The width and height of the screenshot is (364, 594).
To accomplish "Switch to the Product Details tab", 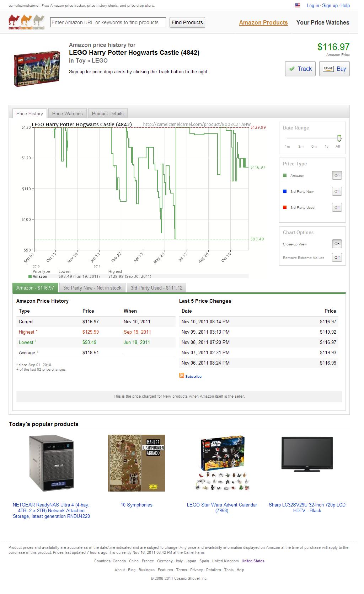I will tap(108, 113).
